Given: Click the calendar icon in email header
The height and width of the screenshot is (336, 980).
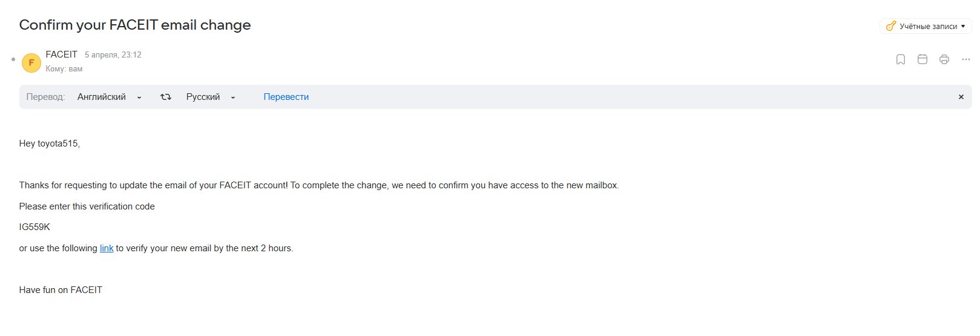Looking at the screenshot, I should (922, 59).
